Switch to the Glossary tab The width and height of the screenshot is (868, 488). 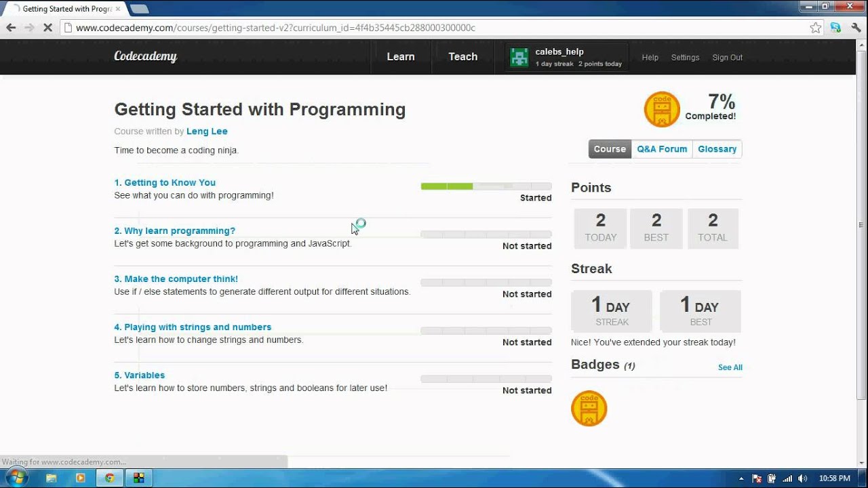pos(717,149)
